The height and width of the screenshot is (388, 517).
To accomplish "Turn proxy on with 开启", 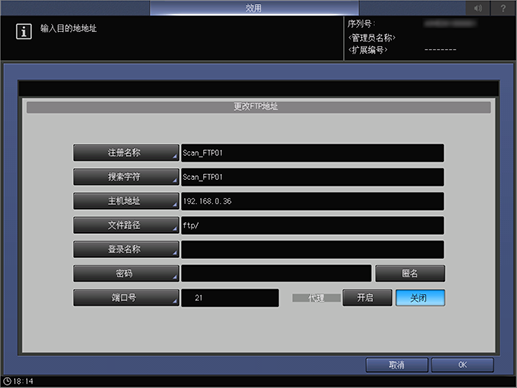I will [367, 297].
